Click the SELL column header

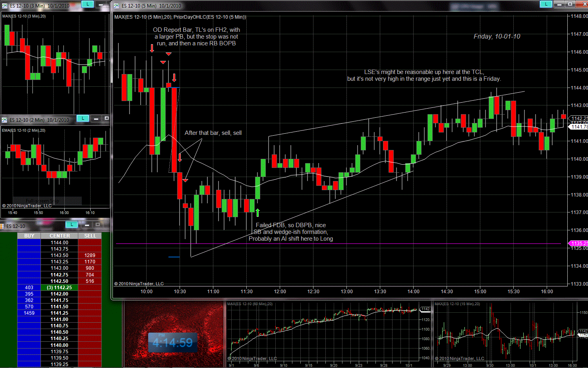(x=90, y=236)
